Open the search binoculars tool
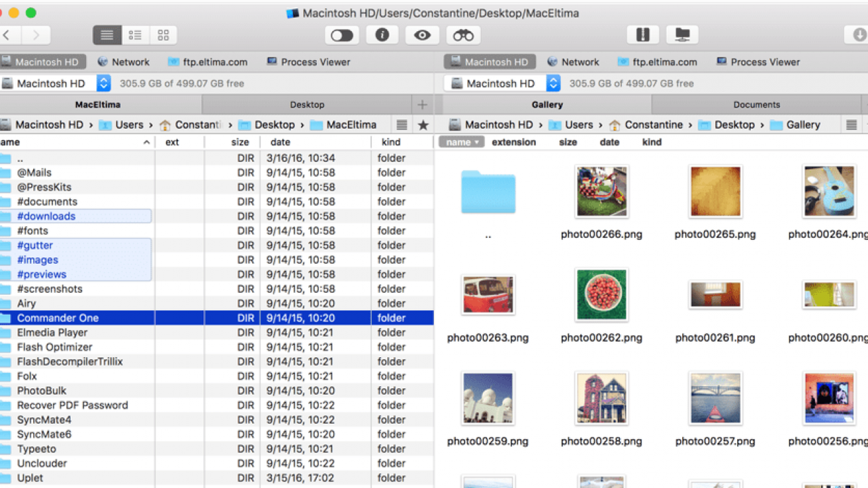Viewport: 868px width, 488px height. click(461, 35)
